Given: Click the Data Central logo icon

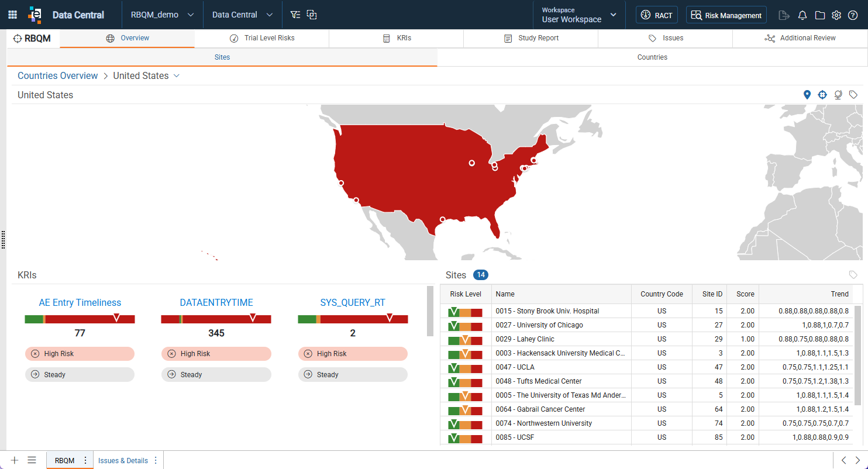Looking at the screenshot, I should click(x=35, y=15).
